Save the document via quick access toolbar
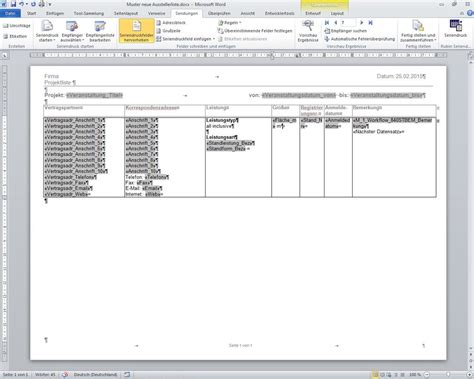Screen dimensions: 474x379 point(13,4)
